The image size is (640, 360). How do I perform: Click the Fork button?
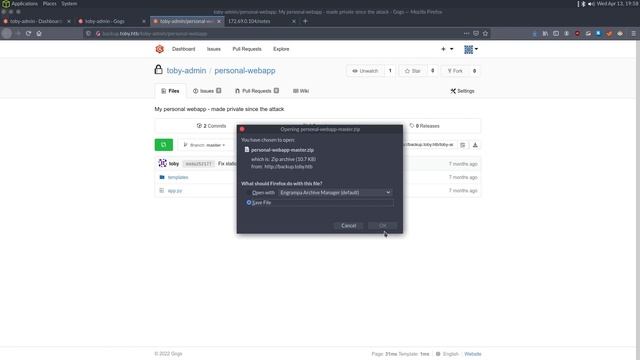pyautogui.click(x=455, y=71)
